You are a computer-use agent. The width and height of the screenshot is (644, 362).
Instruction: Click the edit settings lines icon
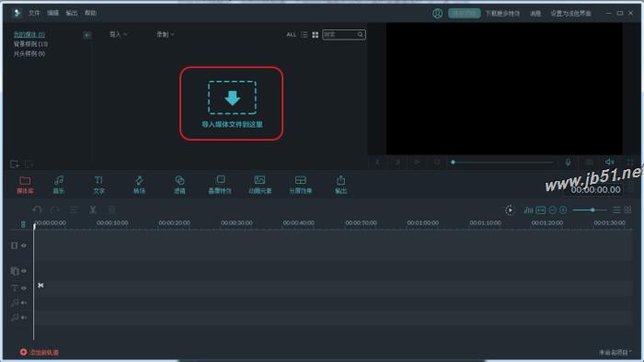click(74, 209)
